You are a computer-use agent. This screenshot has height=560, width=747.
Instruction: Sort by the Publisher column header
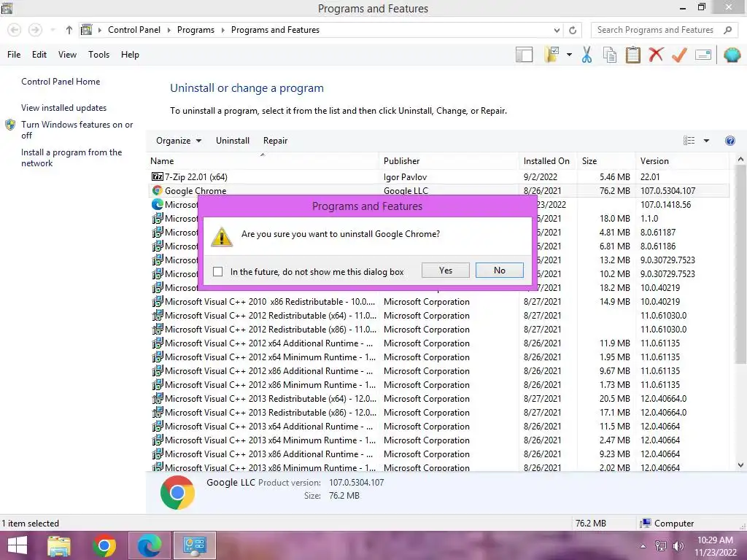point(449,161)
